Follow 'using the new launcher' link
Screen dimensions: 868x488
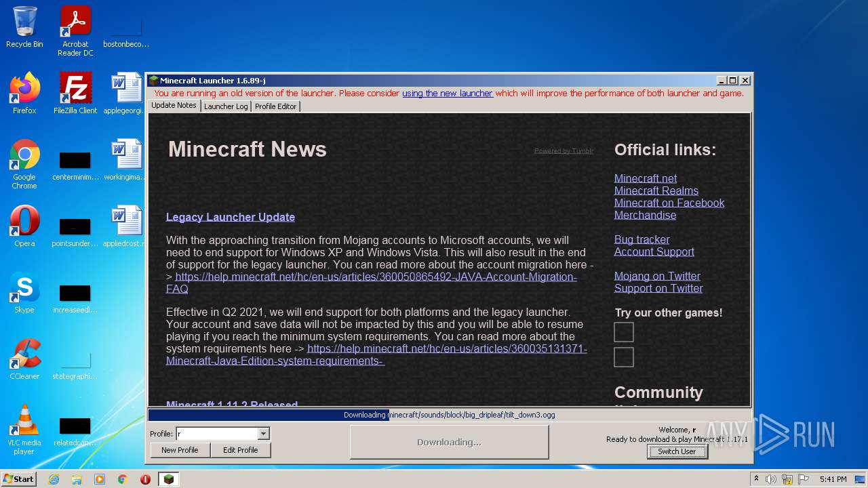pyautogui.click(x=448, y=94)
